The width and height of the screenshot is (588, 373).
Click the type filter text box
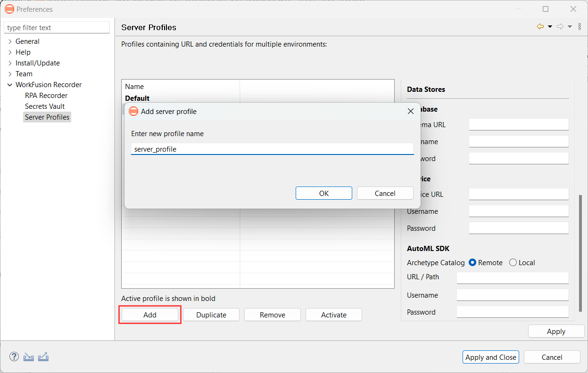[x=57, y=28]
